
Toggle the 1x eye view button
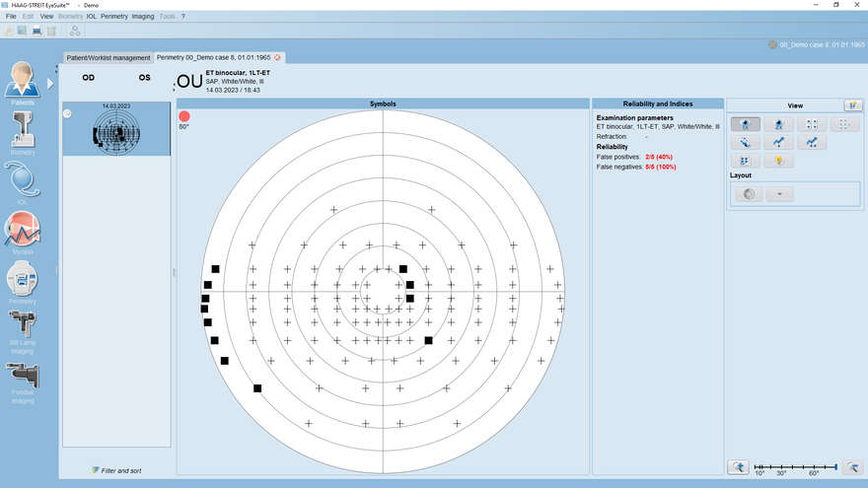tap(745, 124)
